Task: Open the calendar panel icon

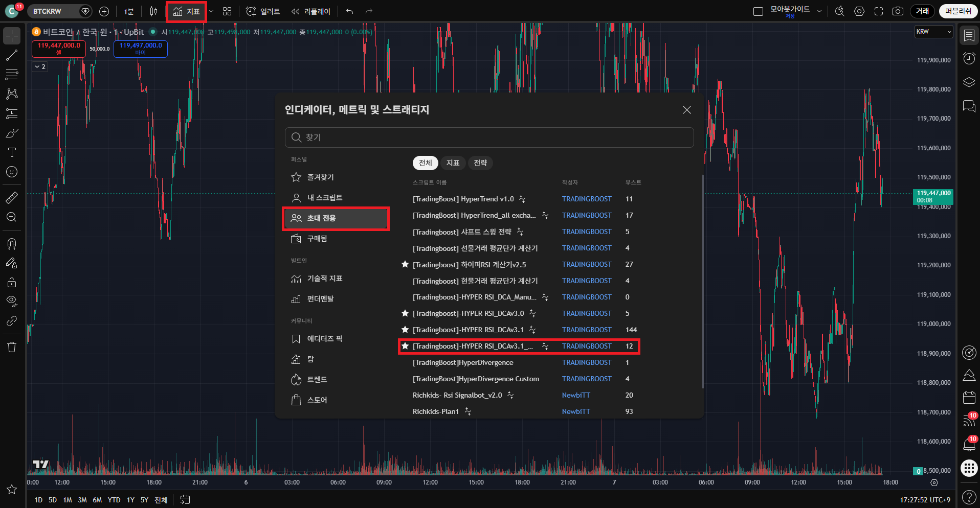Action: pyautogui.click(x=969, y=398)
